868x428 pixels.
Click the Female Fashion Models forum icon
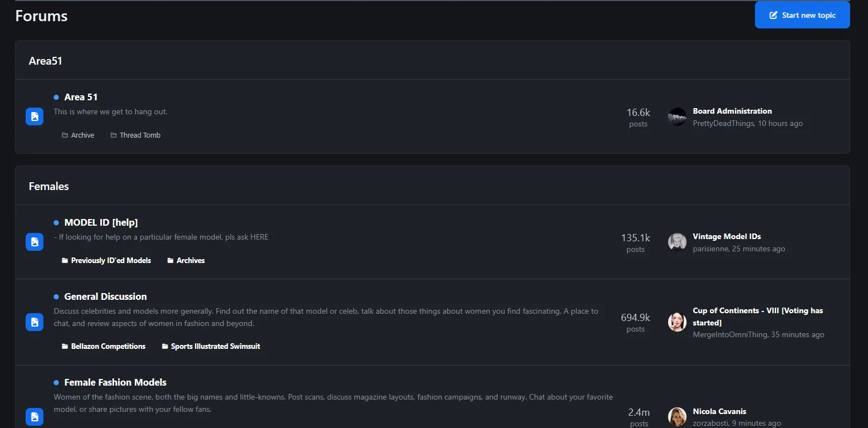click(35, 416)
